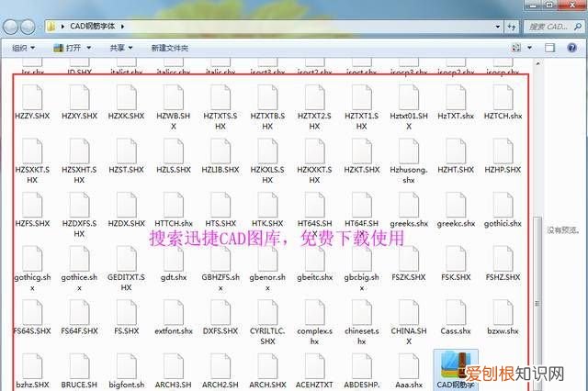The width and height of the screenshot is (588, 391).
Task: Select the file named FSHZ.SHX
Action: click(x=503, y=263)
